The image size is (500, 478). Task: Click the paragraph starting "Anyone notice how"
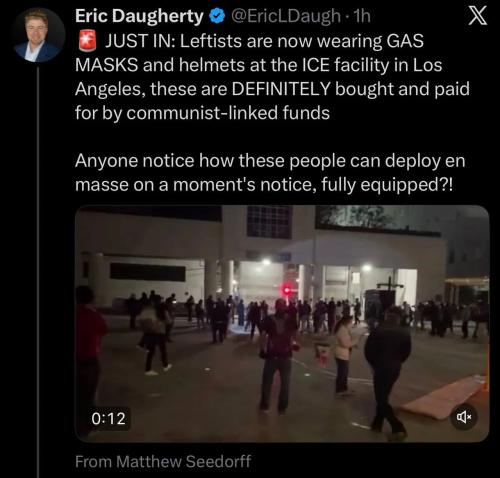(270, 172)
